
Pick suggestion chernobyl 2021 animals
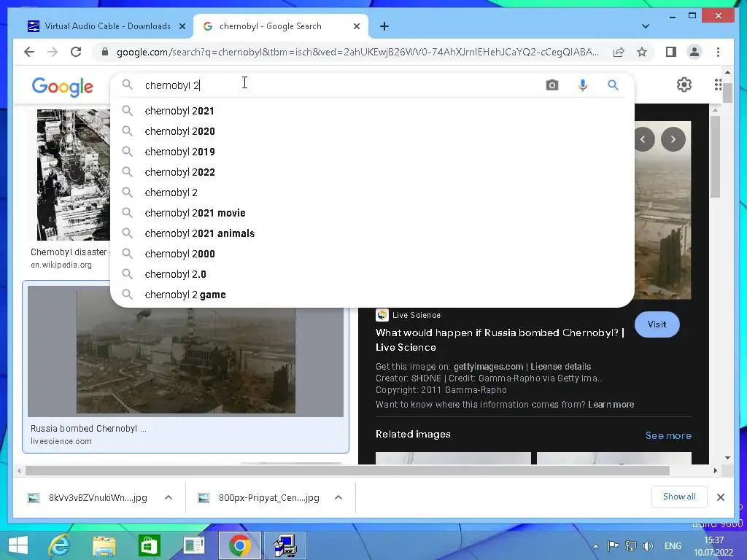point(371,233)
